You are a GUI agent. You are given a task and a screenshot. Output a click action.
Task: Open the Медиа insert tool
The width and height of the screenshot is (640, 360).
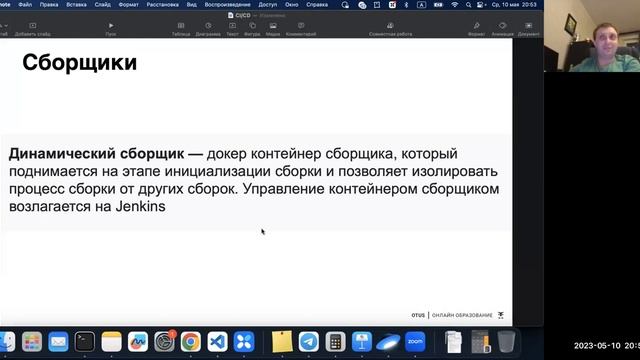pos(273,29)
